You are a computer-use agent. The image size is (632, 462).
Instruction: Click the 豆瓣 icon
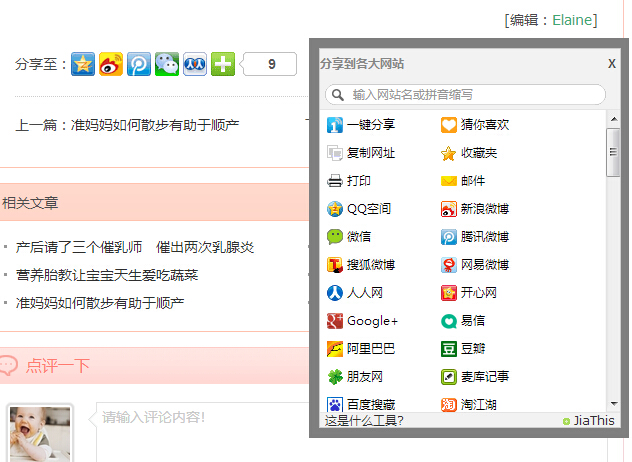coord(449,349)
